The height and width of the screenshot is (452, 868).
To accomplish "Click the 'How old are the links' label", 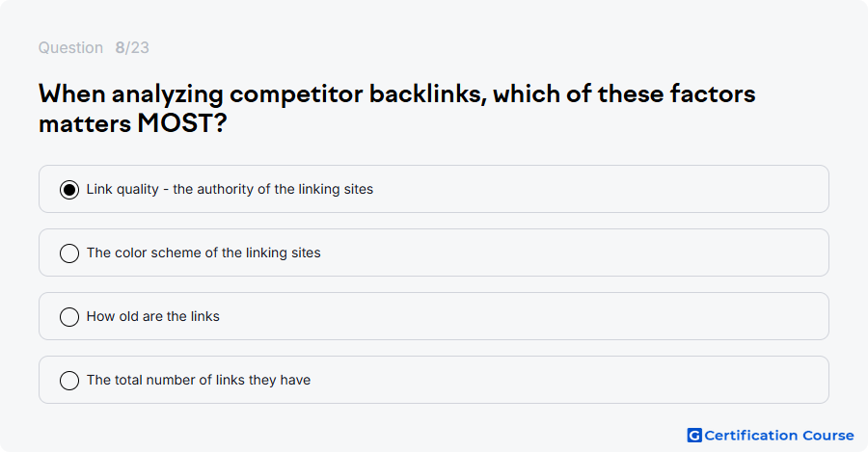I will click(152, 316).
